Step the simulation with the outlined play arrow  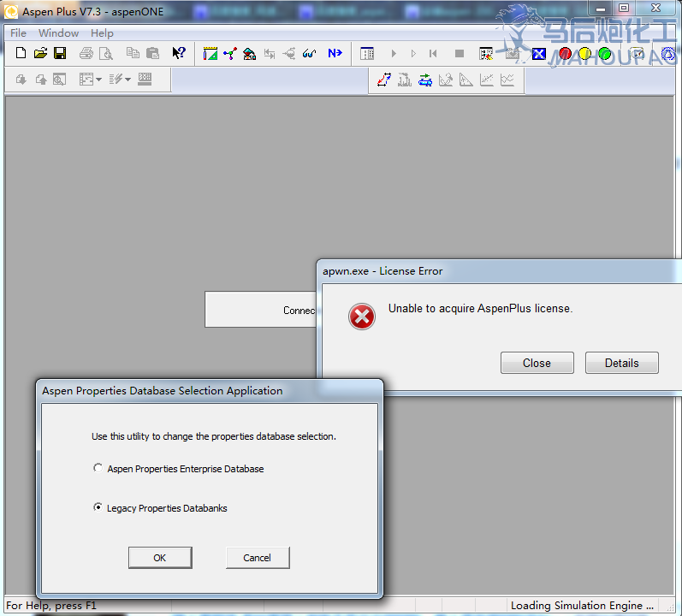pos(413,53)
